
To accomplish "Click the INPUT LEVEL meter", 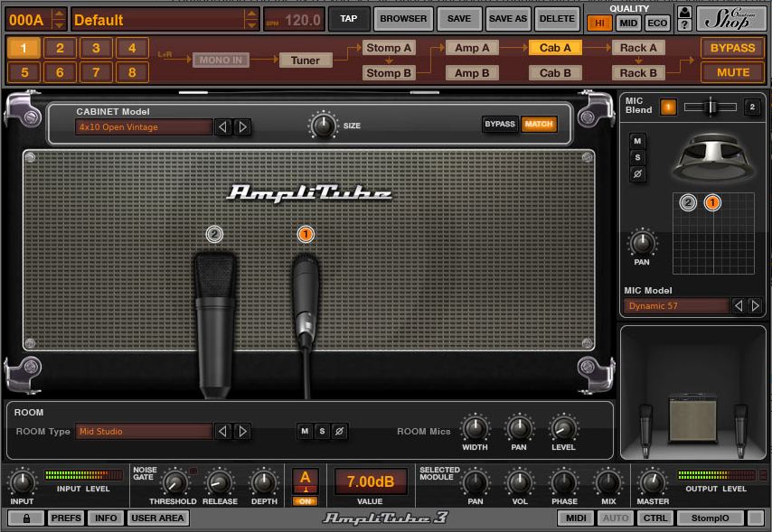I will click(x=83, y=475).
